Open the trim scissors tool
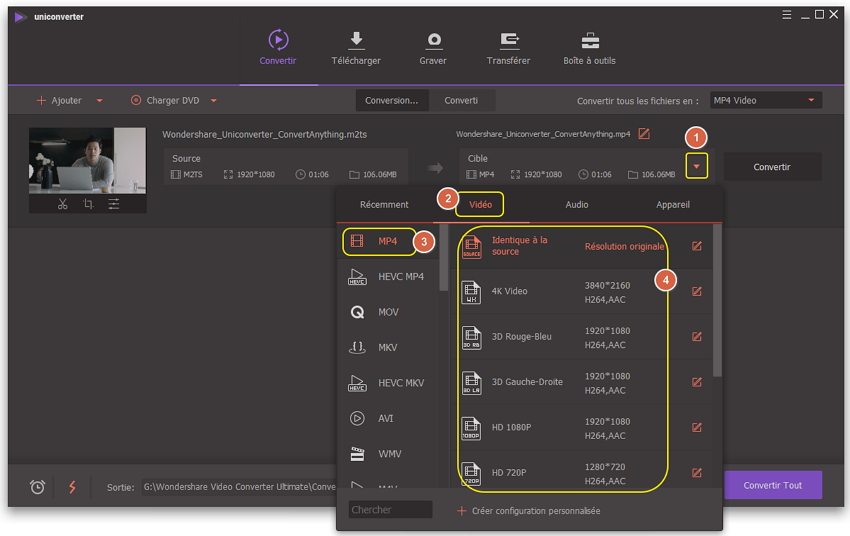Viewport: 850px width, 536px height. pos(63,204)
